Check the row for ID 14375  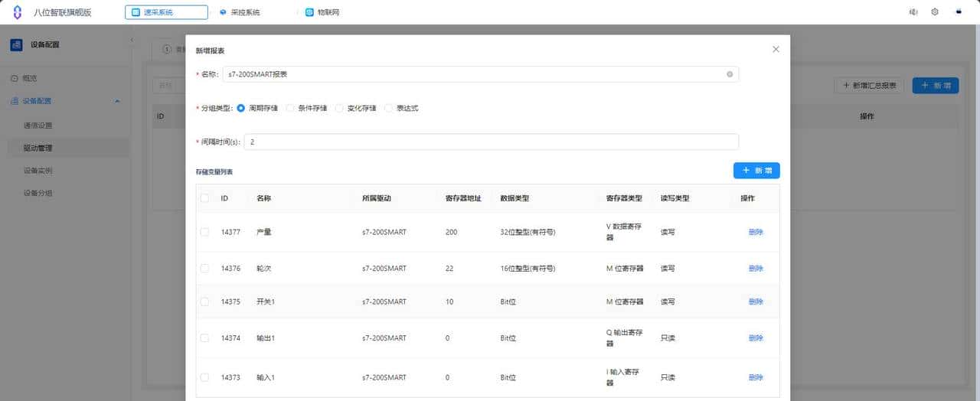[x=204, y=302]
